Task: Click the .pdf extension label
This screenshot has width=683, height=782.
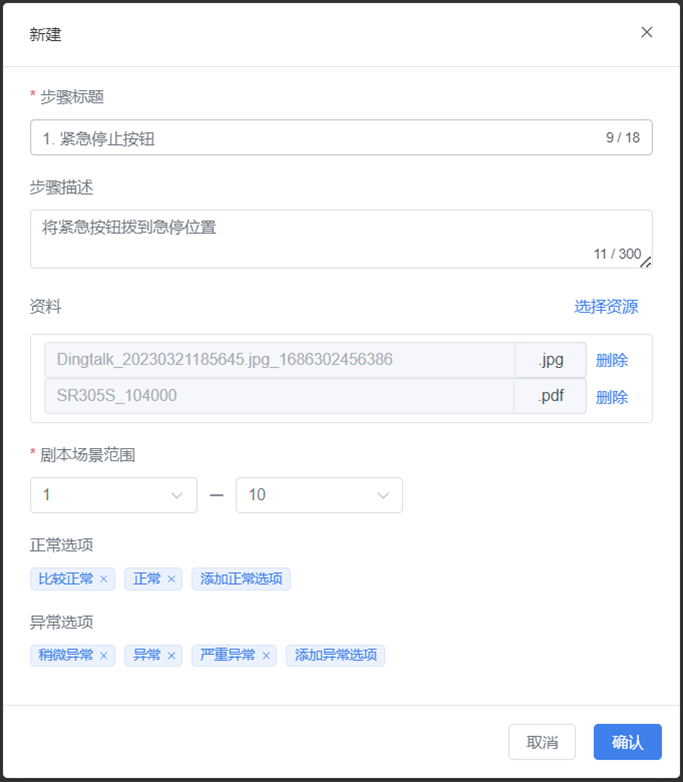Action: (550, 396)
